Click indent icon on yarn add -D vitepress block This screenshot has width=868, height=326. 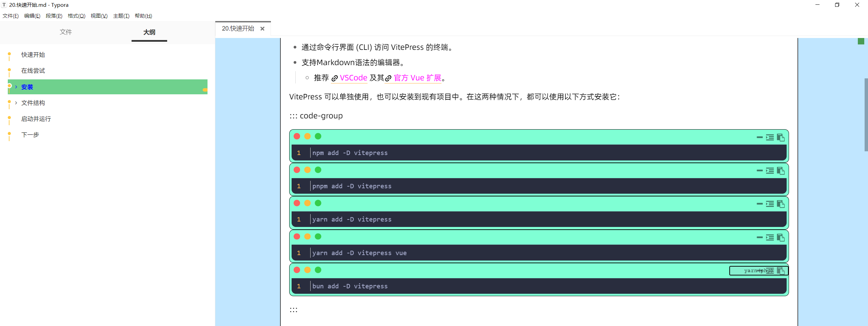(770, 204)
